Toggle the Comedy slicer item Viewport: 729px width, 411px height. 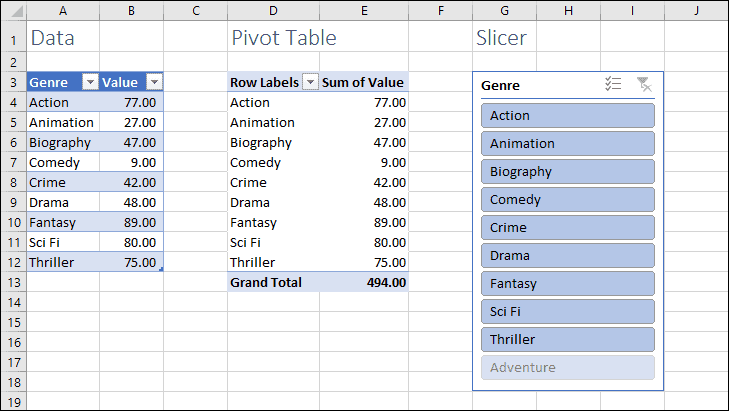568,199
